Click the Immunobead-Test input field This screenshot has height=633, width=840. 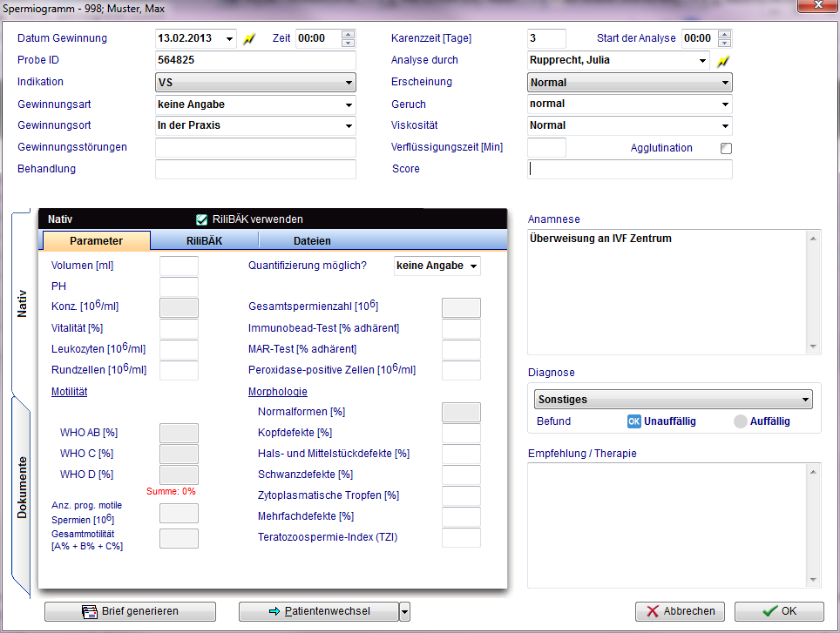(x=461, y=328)
